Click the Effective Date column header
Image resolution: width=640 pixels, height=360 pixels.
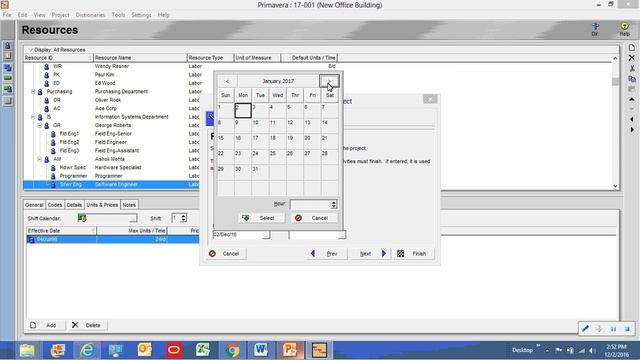click(61, 231)
